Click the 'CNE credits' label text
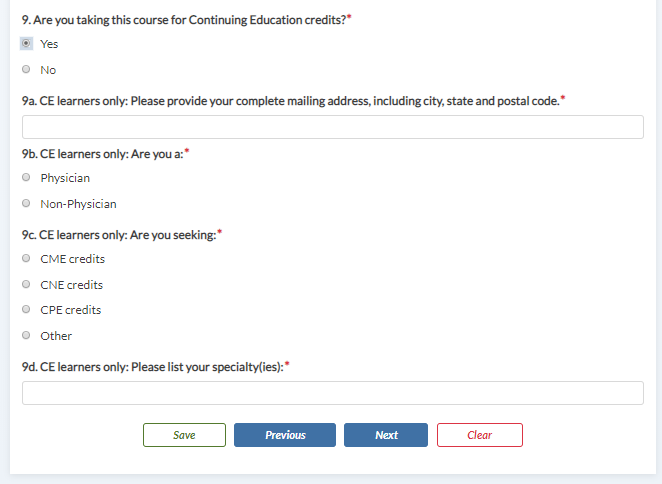Screen dimensions: 662x484 click(71, 285)
